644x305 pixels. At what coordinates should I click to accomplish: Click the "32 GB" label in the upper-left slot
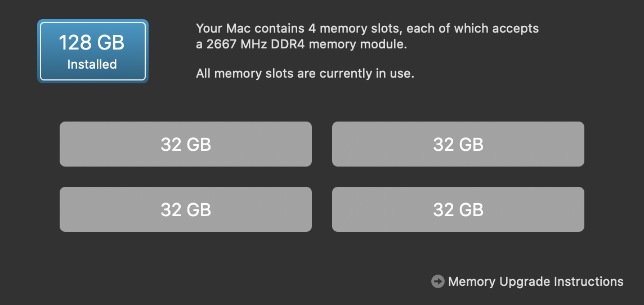[186, 145]
